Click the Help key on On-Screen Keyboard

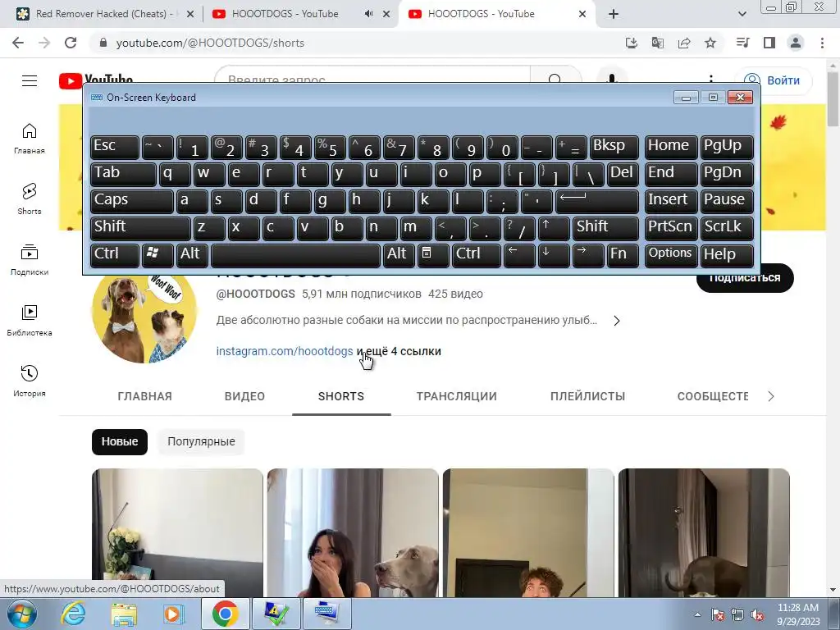pos(727,255)
